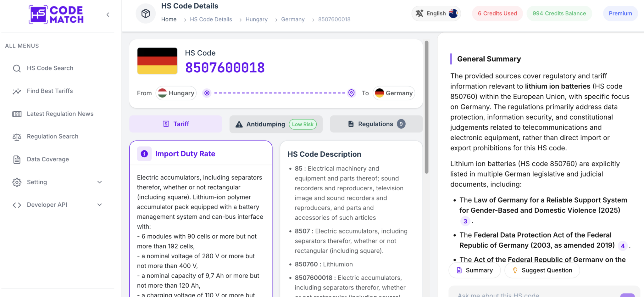The width and height of the screenshot is (644, 297).
Task: Go to Home breadcrumb
Action: point(169,20)
